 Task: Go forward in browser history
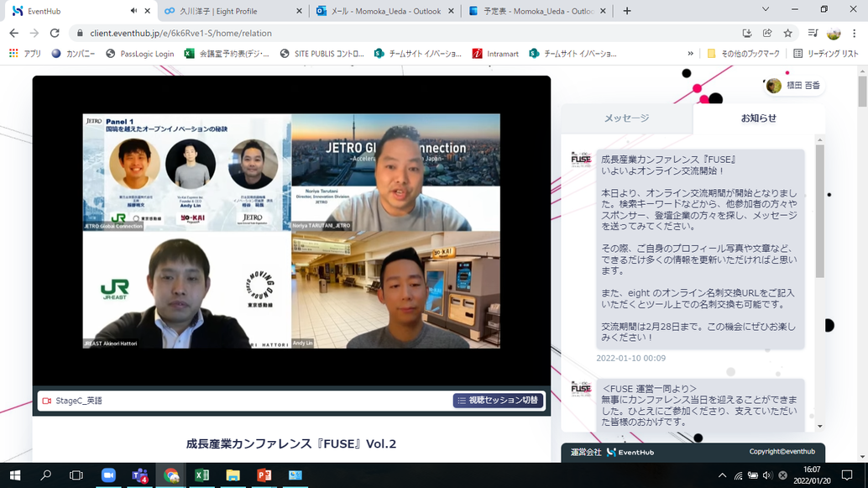click(x=34, y=34)
